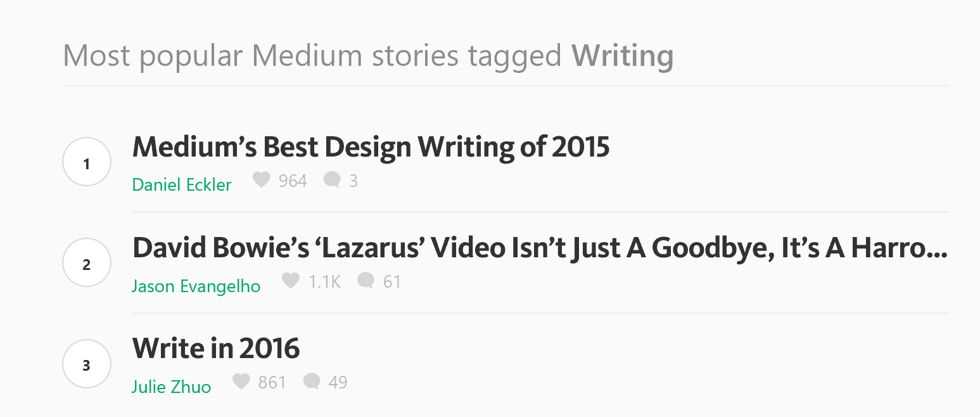Click comment bubble icon on Jason Evangelho's story
980x417 pixels.
(366, 280)
